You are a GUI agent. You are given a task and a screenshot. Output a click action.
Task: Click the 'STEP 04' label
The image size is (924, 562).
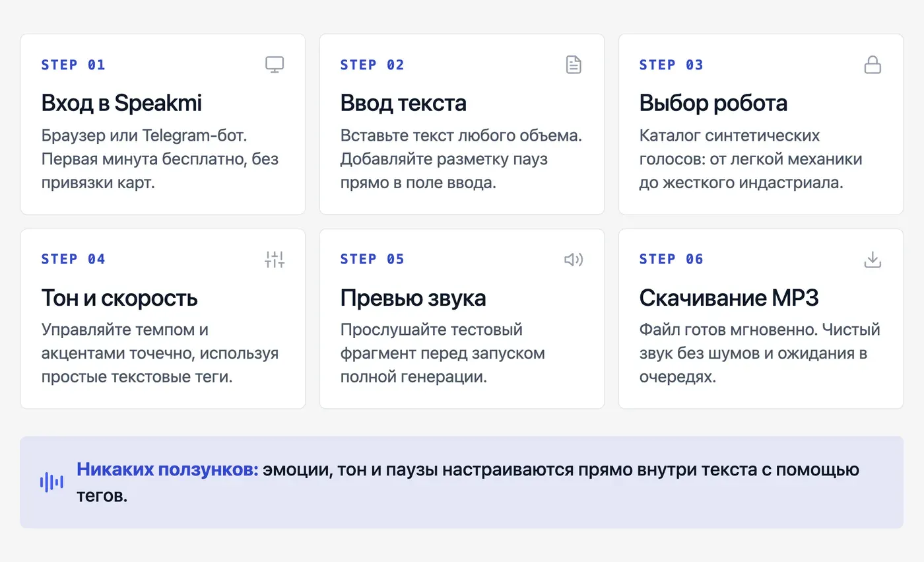(73, 259)
